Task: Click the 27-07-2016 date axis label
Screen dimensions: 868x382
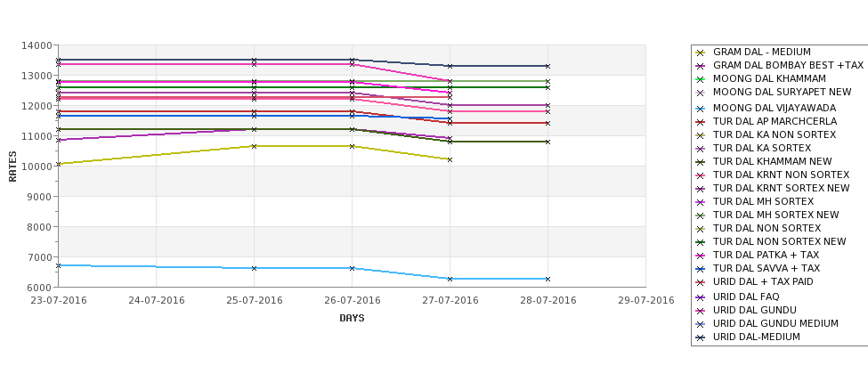Action: pyautogui.click(x=450, y=301)
